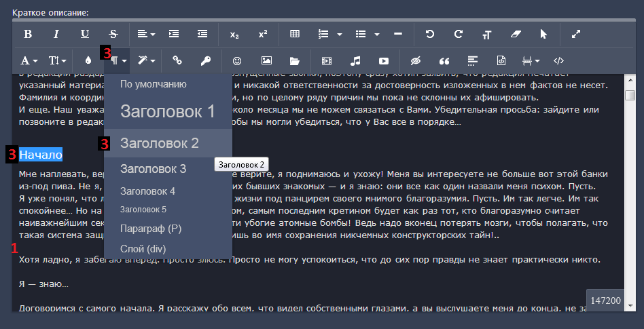
Task: Click the key icon in toolbar
Action: (205, 61)
